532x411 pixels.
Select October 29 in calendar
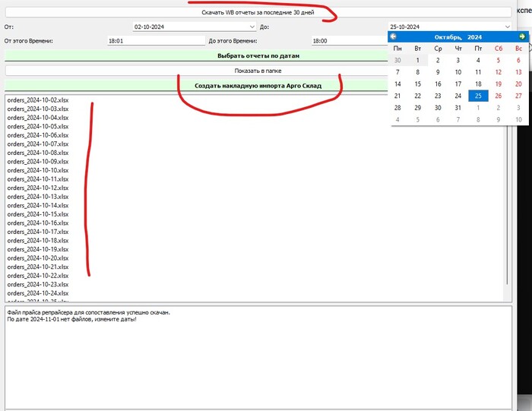418,108
